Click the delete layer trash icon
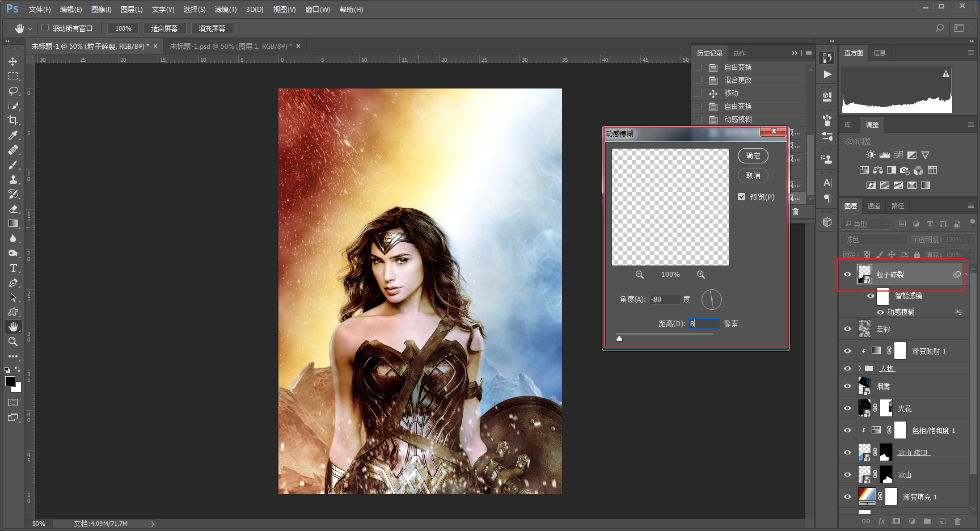This screenshot has width=980, height=531. pyautogui.click(x=957, y=521)
